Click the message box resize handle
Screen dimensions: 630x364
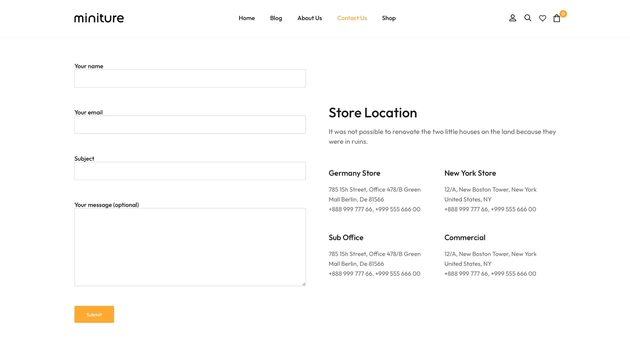click(304, 284)
